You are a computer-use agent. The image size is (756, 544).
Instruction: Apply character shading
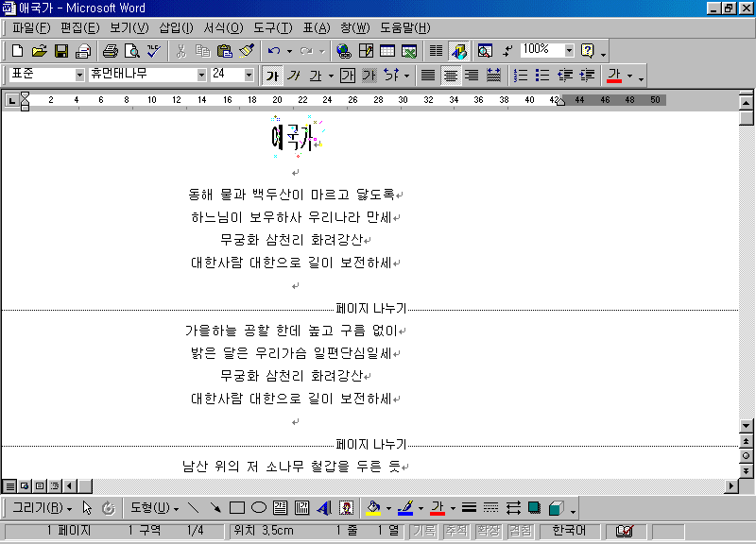click(x=369, y=76)
